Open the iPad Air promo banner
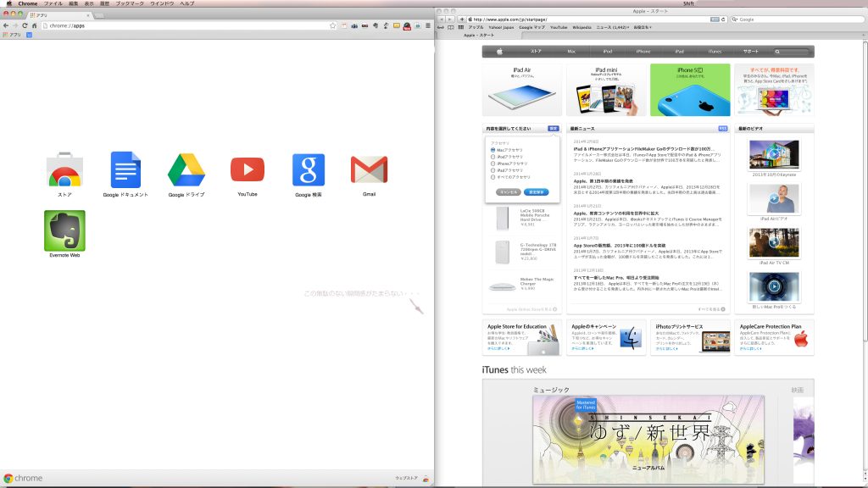The height and width of the screenshot is (488, 868). click(522, 90)
